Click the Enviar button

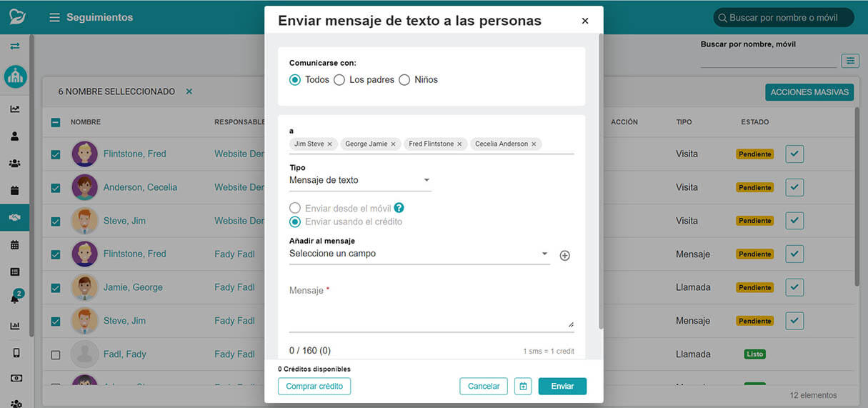click(x=562, y=387)
